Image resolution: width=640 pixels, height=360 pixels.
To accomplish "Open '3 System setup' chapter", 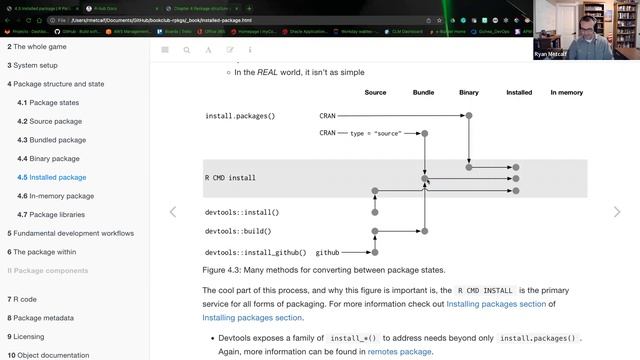I will coord(32,65).
